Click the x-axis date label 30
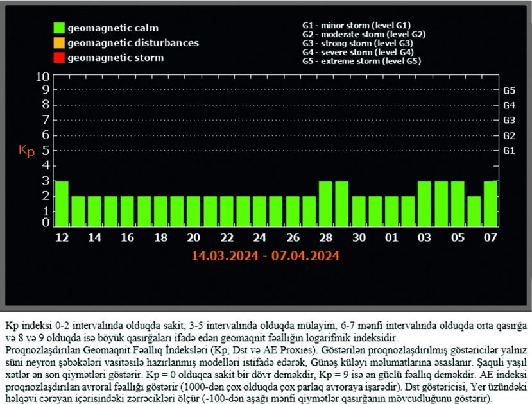This screenshot has height=404, width=532. [x=359, y=237]
